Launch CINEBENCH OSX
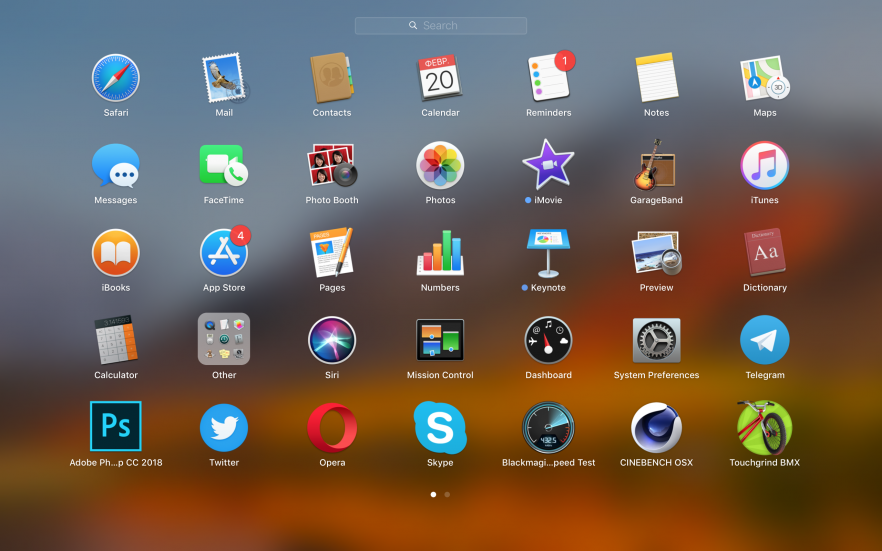882x551 pixels. (x=656, y=427)
